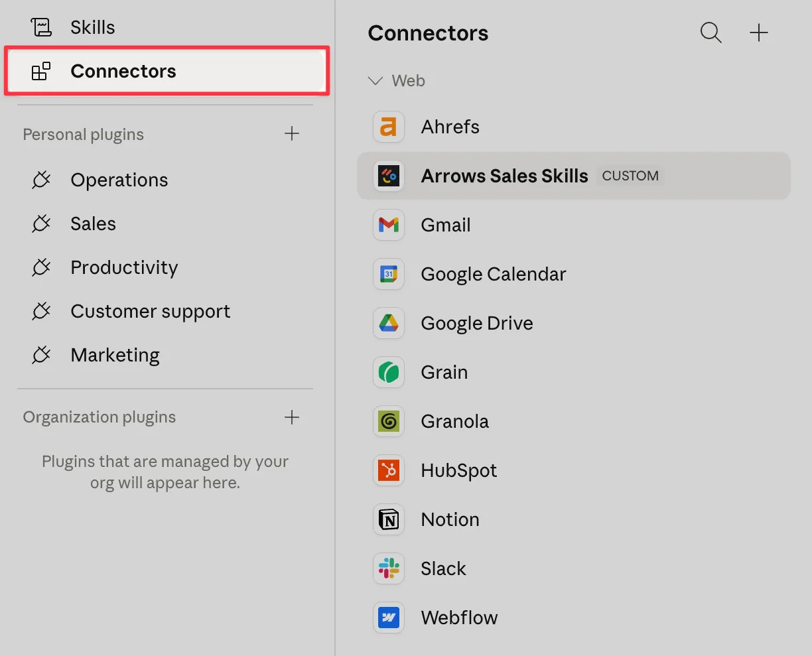Click the Connectors blocks icon in sidebar

pos(41,71)
